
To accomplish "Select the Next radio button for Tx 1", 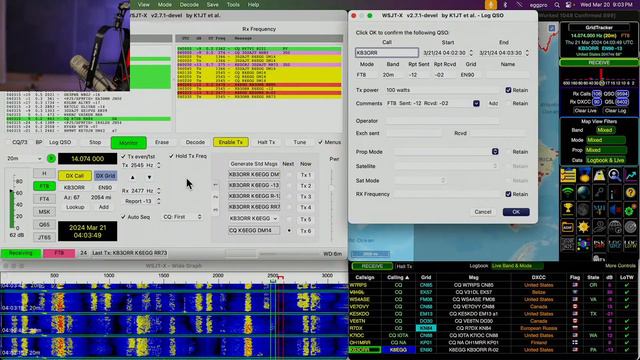I will (289, 175).
